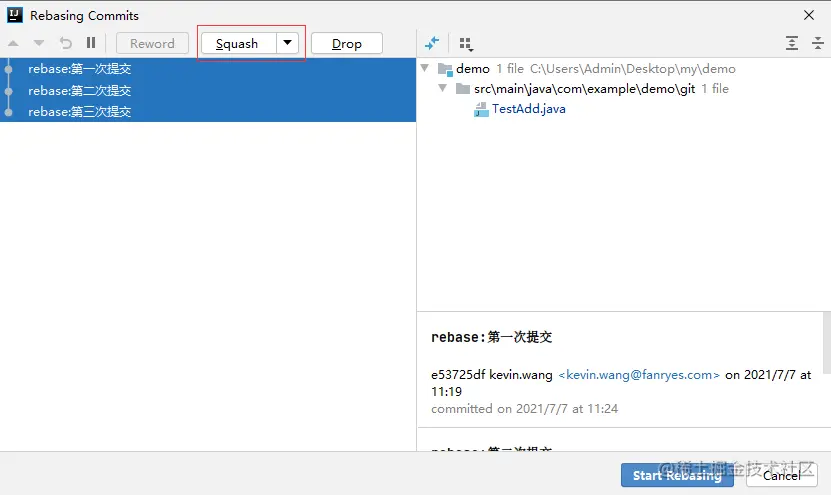Select commit rebase:第一次提交
The width and height of the screenshot is (831, 495).
click(208, 69)
